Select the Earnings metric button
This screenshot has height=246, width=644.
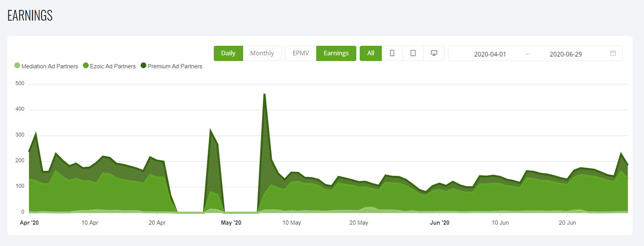click(336, 53)
